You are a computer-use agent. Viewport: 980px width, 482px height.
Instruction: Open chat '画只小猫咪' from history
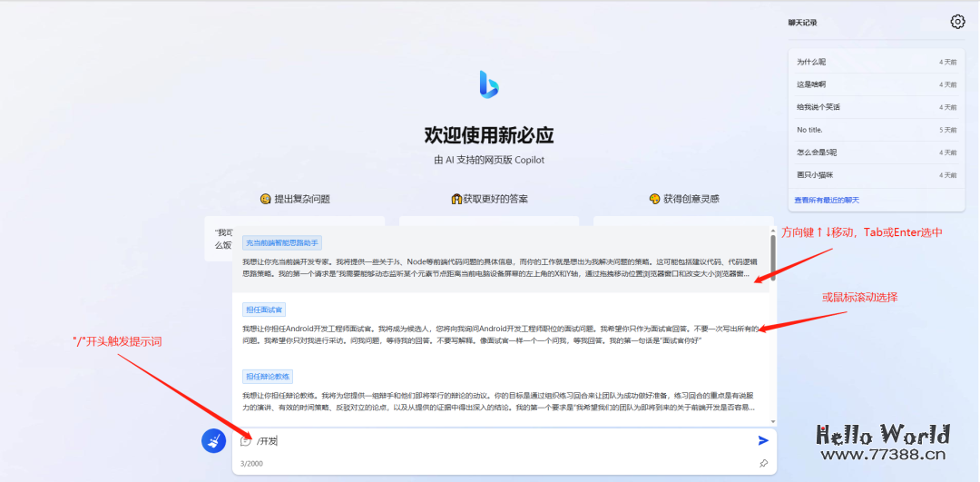click(x=877, y=175)
